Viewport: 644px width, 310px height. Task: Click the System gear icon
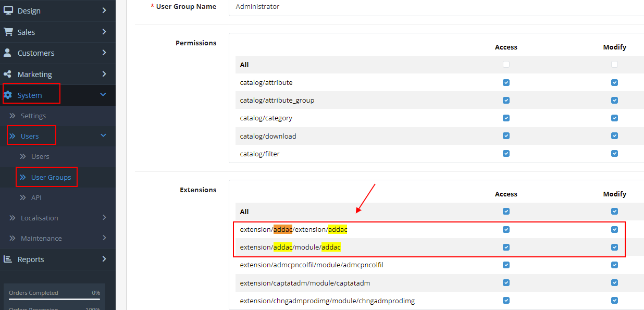coord(8,95)
